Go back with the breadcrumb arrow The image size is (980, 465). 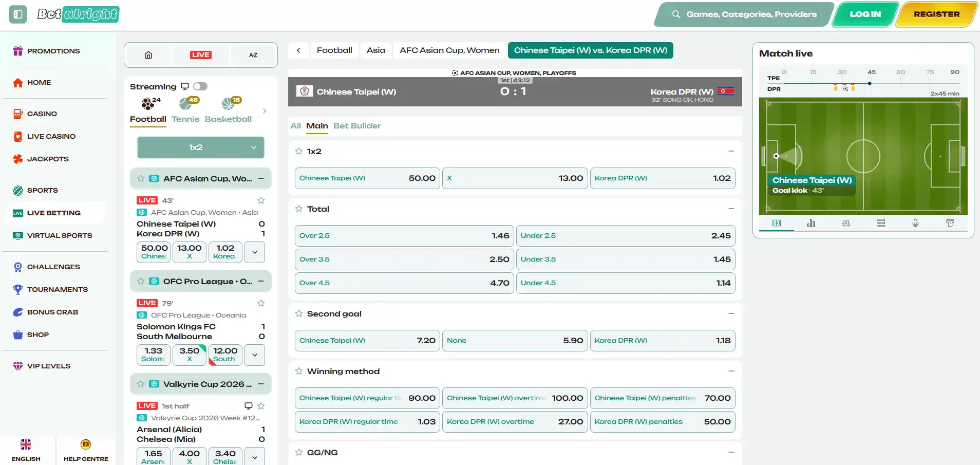[298, 50]
